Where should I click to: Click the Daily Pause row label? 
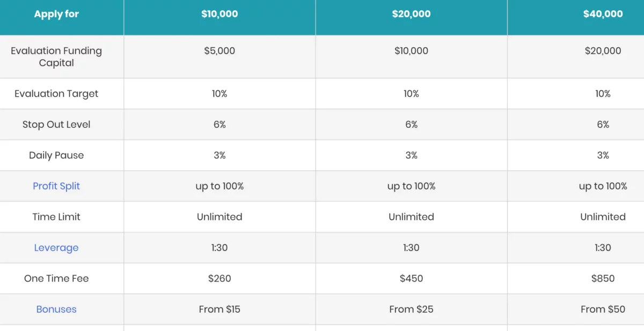56,155
